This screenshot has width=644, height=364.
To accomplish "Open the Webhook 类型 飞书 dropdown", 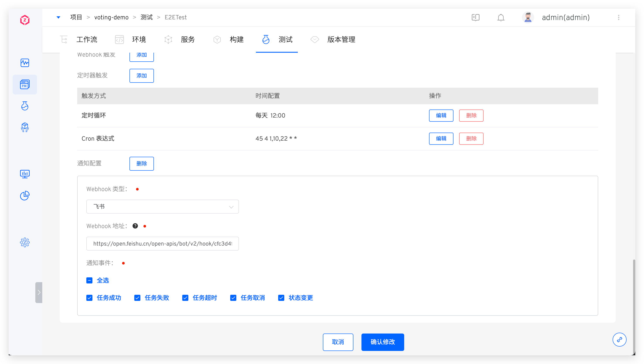I will pyautogui.click(x=162, y=207).
